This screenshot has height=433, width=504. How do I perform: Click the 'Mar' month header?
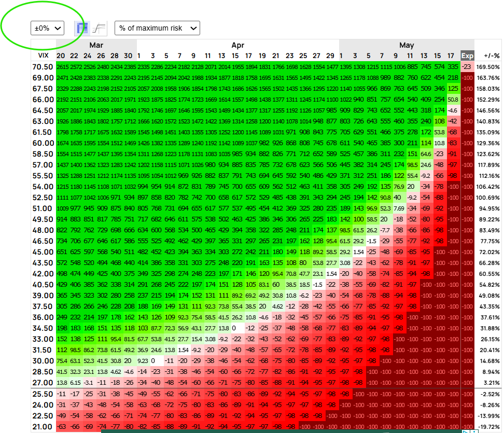point(96,45)
